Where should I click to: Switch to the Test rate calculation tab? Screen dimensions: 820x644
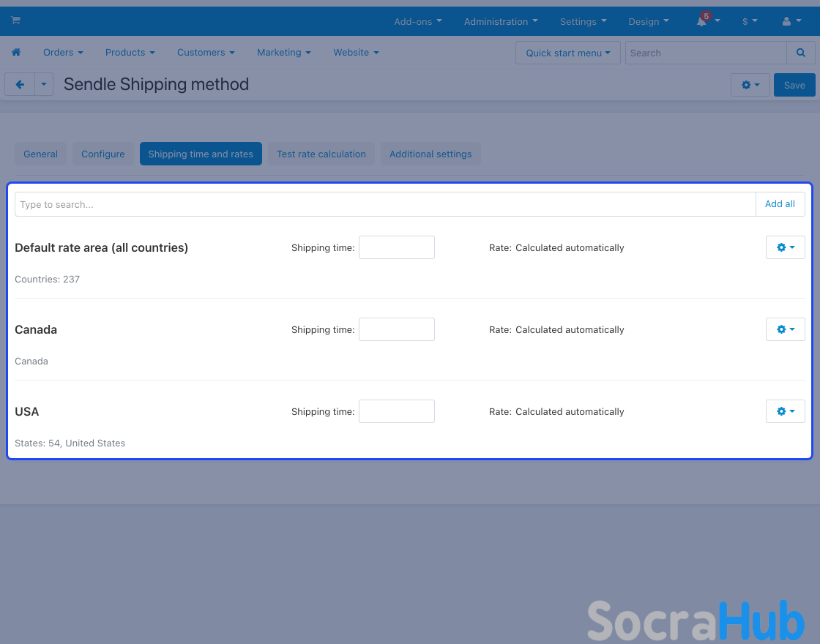(321, 154)
